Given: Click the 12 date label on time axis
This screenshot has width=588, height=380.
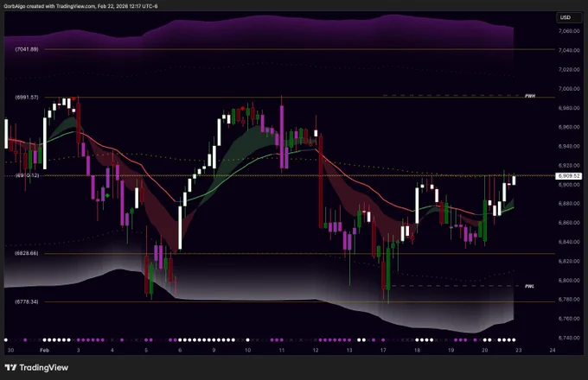Looking at the screenshot, I should point(316,351).
